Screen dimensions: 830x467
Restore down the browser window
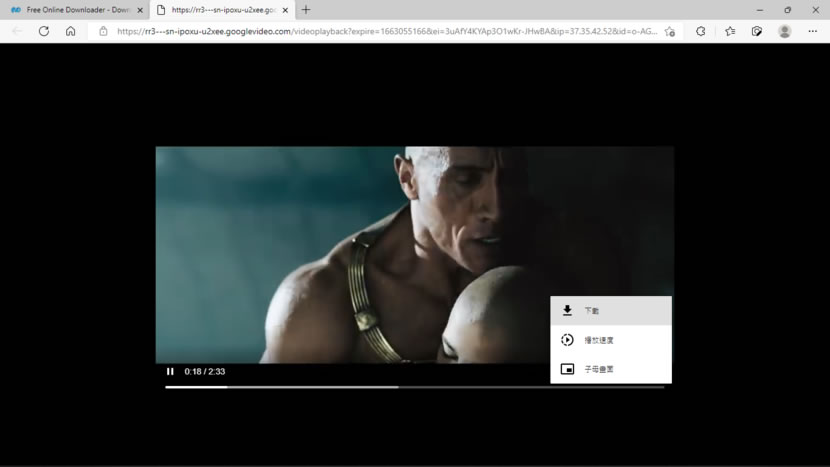[788, 10]
